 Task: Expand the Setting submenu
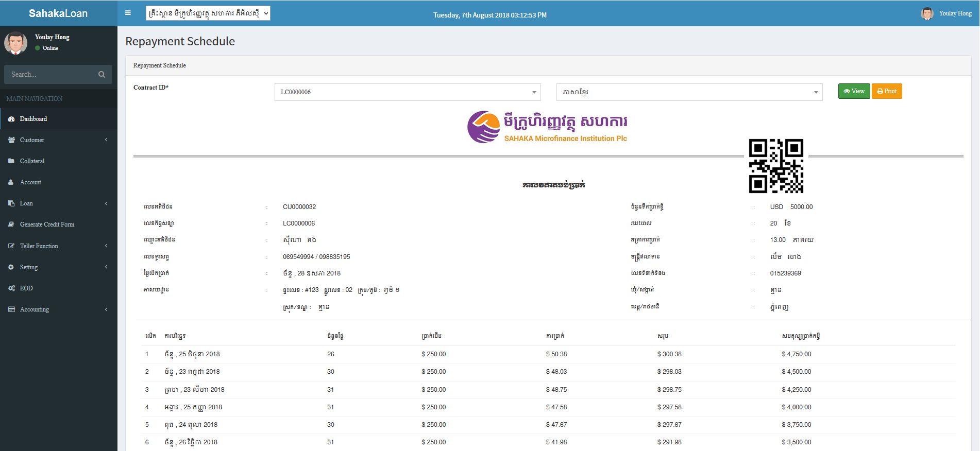pos(29,267)
